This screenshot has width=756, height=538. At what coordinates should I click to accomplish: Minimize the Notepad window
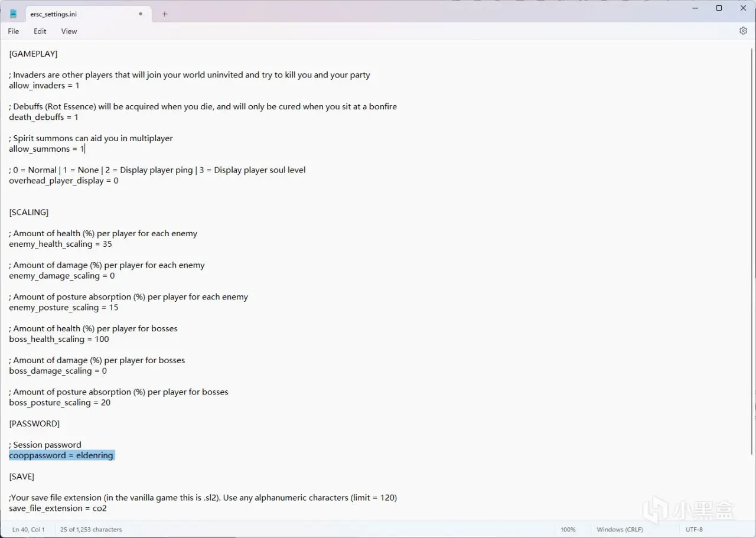click(694, 8)
